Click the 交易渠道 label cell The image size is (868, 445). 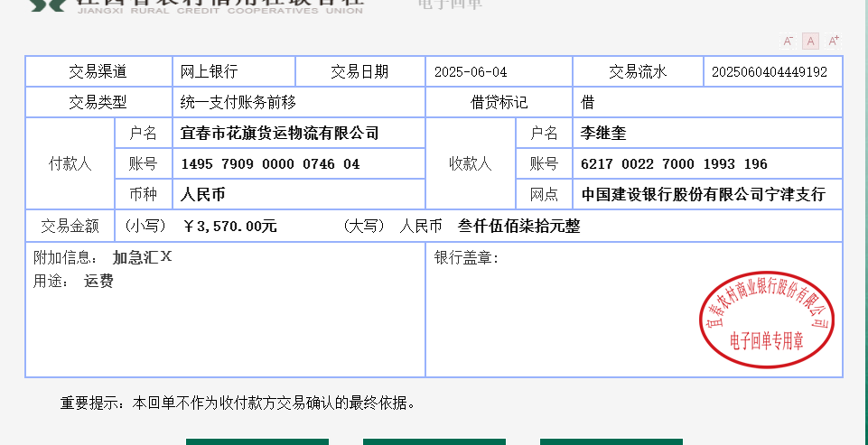[x=98, y=71]
